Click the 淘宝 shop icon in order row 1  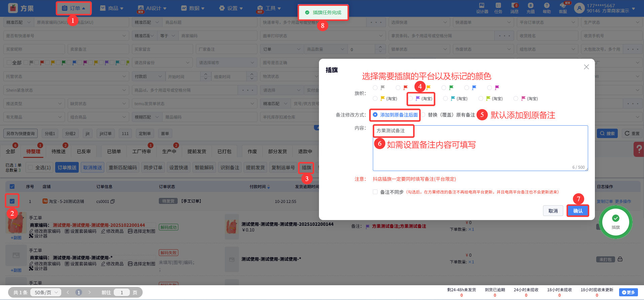pyautogui.click(x=45, y=201)
